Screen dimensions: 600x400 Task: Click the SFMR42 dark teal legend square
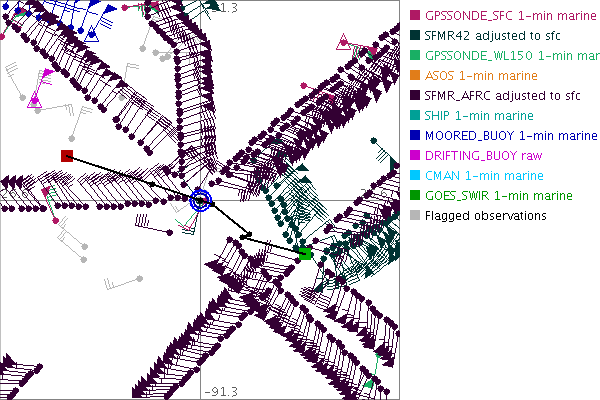click(x=416, y=36)
